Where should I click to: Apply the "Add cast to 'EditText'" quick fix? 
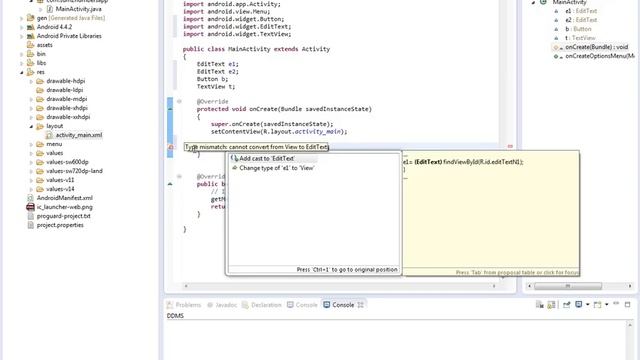(267, 158)
